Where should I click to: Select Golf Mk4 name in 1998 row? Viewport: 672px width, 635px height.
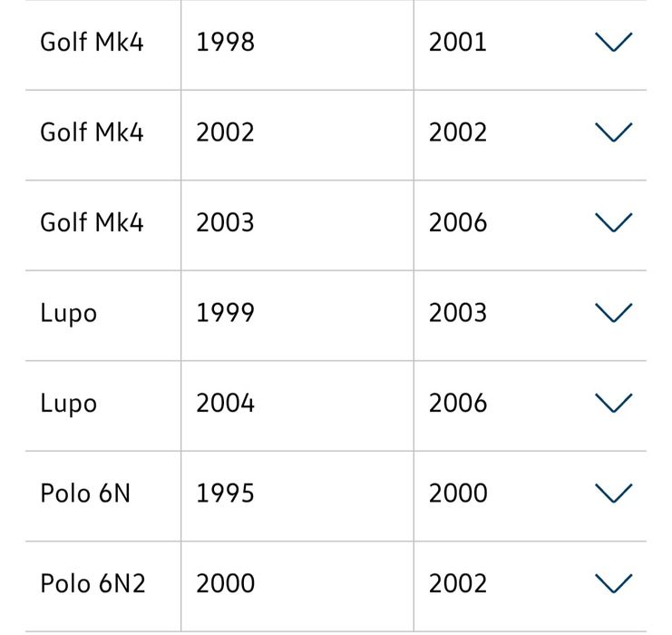click(92, 42)
